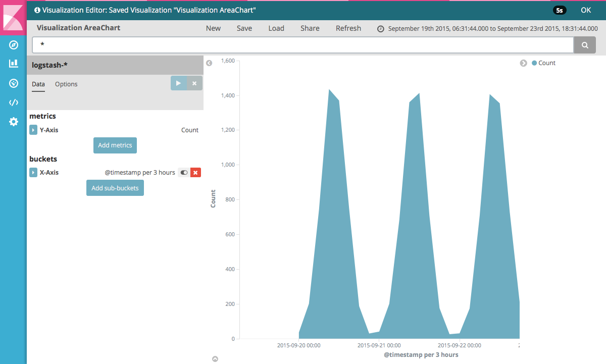The height and width of the screenshot is (364, 606).
Task: Toggle the X-Axis aggregation enable switch
Action: [184, 173]
